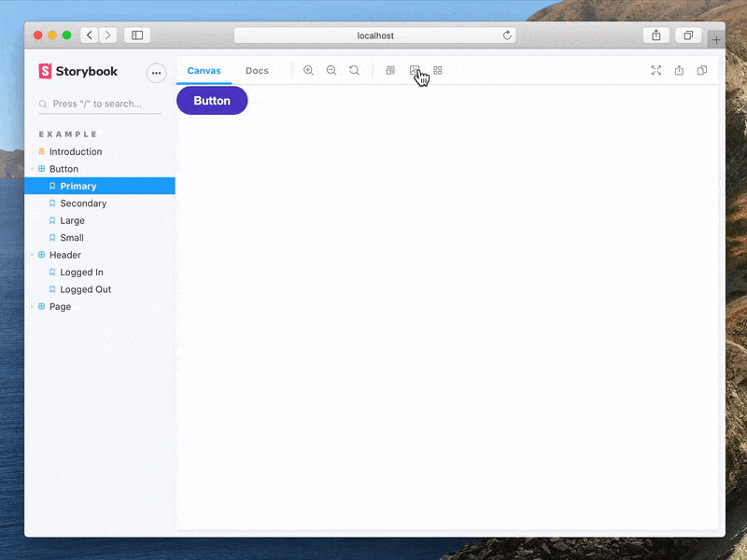The width and height of the screenshot is (747, 560).
Task: Open the Introduction document
Action: (x=100, y=151)
